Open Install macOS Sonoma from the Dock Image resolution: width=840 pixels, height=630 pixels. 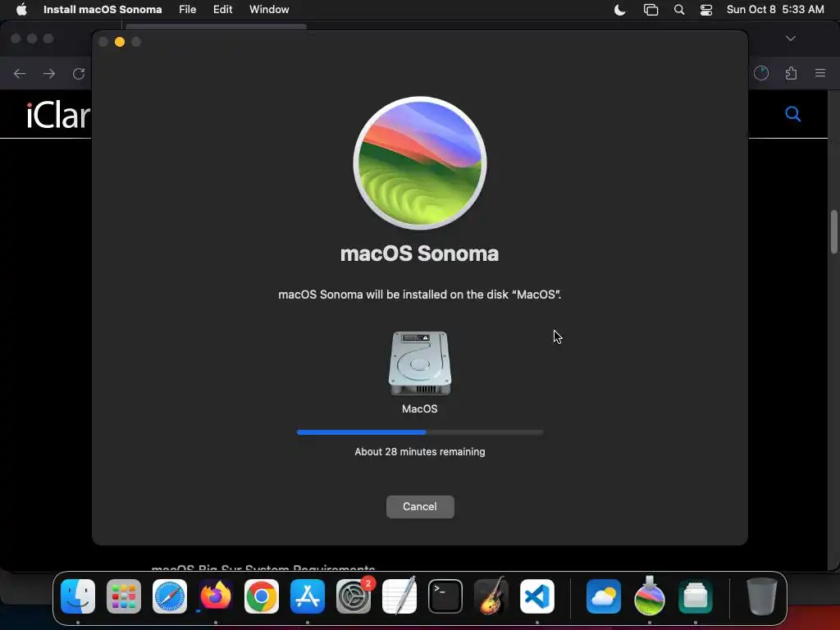pyautogui.click(x=650, y=596)
